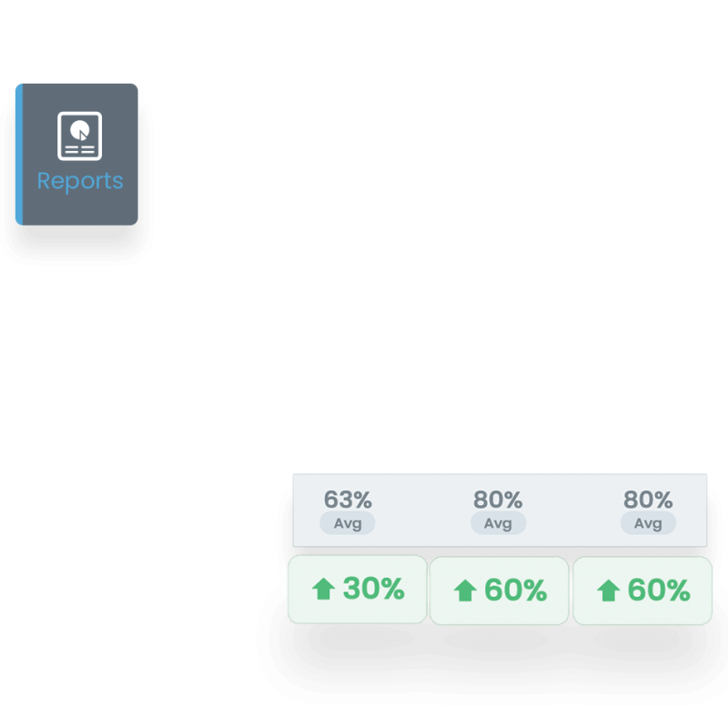Click the up arrow in the rightmost 60% badge
728x728 pixels.
coord(608,591)
